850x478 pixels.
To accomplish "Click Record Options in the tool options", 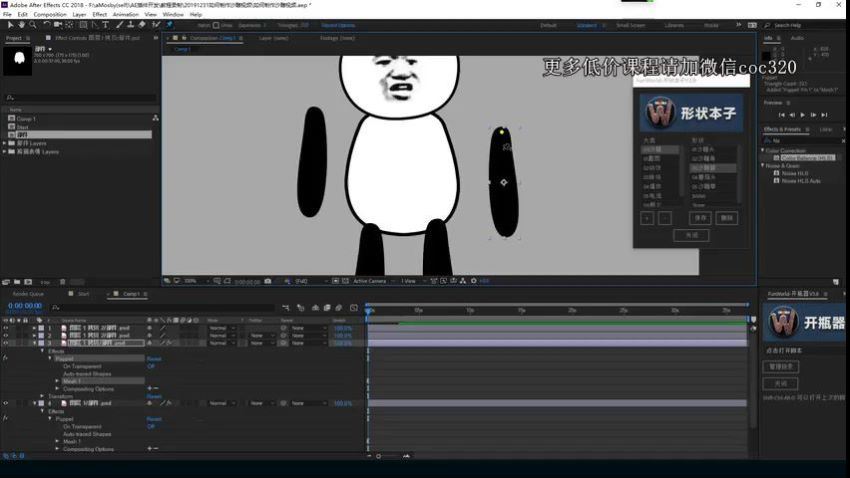I will point(338,25).
